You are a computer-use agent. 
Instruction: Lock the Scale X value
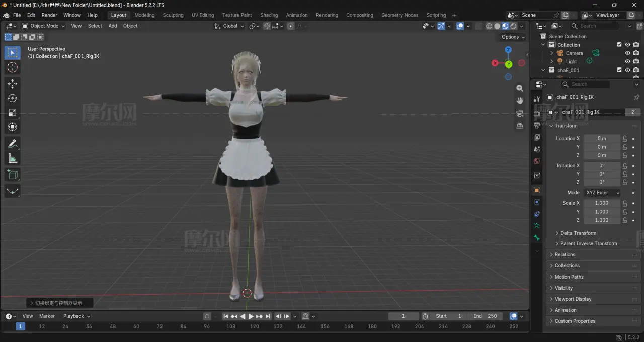point(625,203)
